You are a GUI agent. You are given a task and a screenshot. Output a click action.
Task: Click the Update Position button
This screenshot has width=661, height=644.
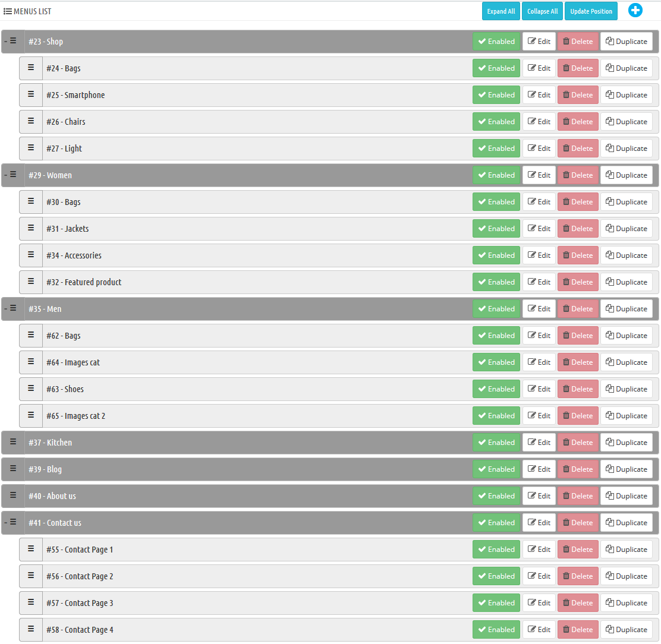591,11
